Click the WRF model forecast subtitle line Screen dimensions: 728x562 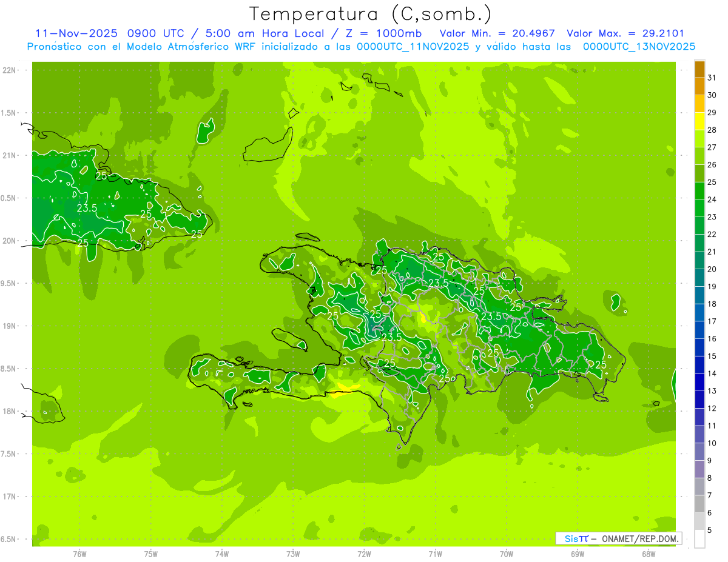click(x=361, y=47)
